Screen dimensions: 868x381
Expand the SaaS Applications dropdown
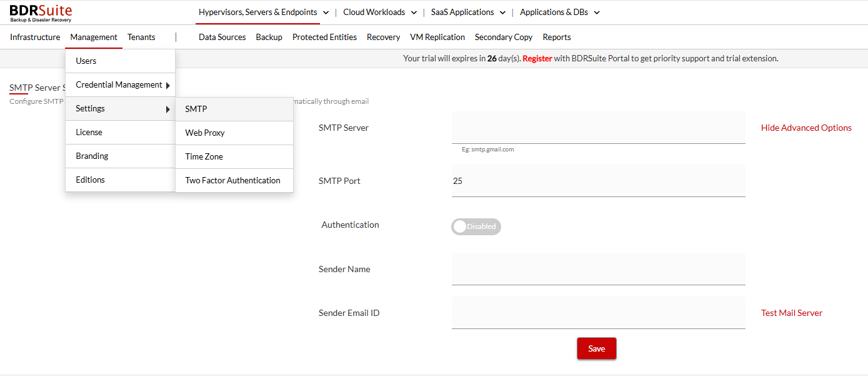tap(468, 13)
